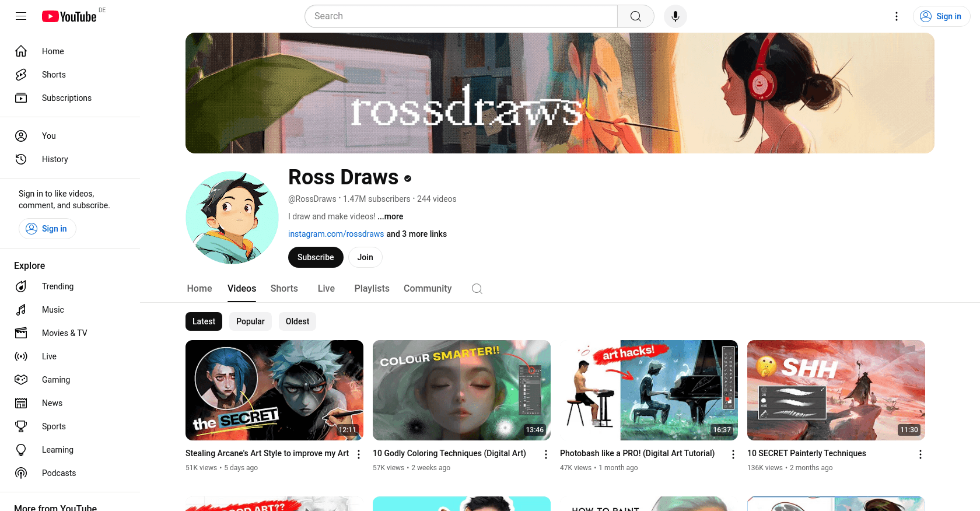Start voice search with microphone icon
This screenshot has width=980, height=511.
675,16
